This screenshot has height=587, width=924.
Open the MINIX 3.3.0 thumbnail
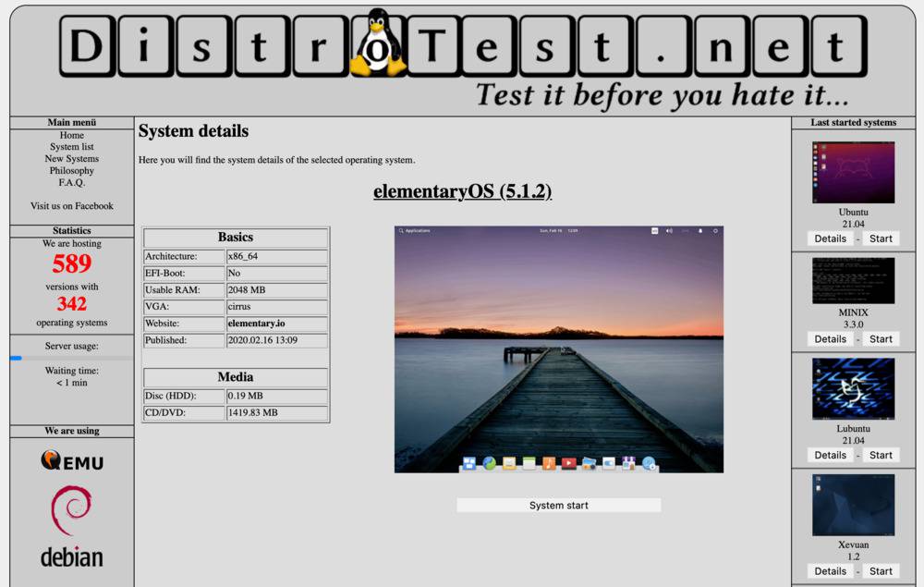point(853,281)
